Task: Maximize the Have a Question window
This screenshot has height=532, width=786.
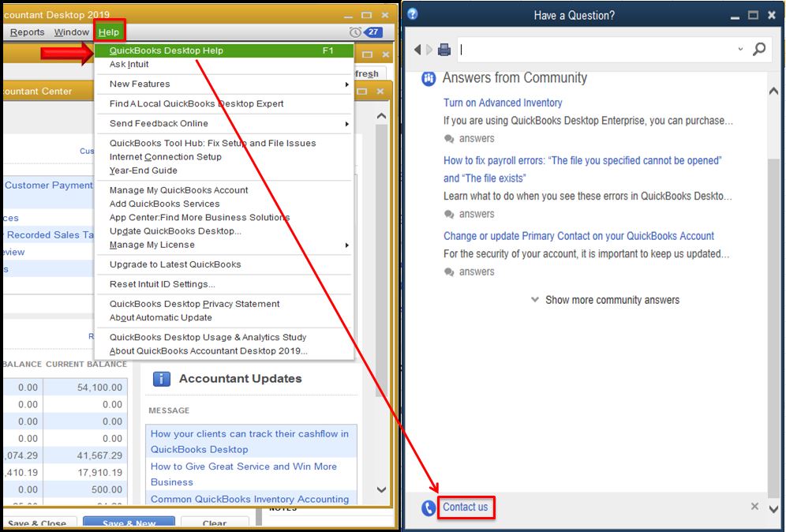Action: [x=753, y=15]
